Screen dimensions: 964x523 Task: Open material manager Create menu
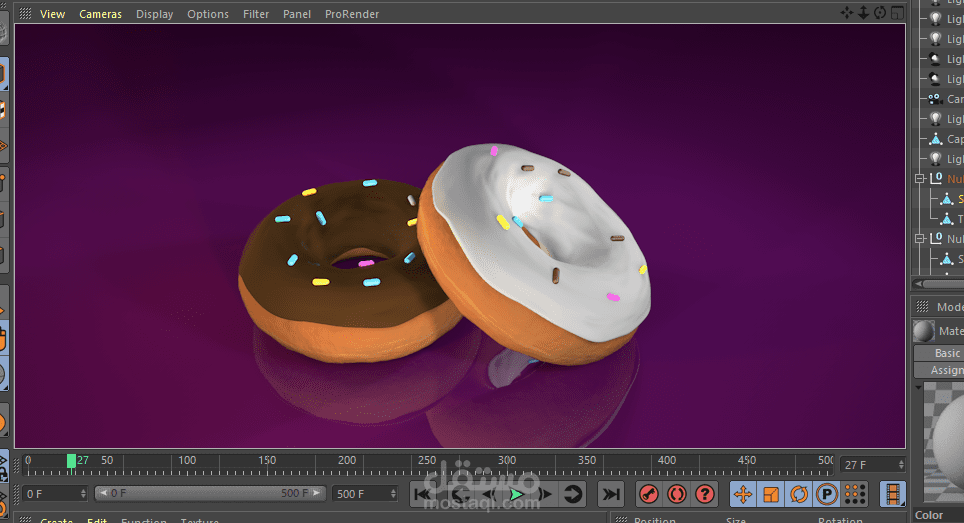(57, 520)
